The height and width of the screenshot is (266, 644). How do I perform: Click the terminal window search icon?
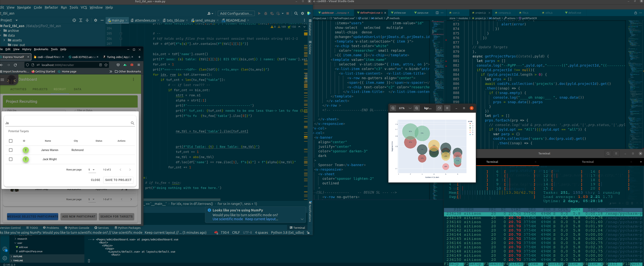point(608,154)
